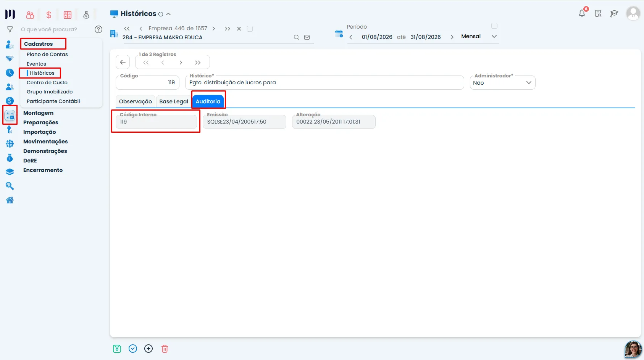
Task: Click the graduation cap training icon
Action: click(614, 14)
